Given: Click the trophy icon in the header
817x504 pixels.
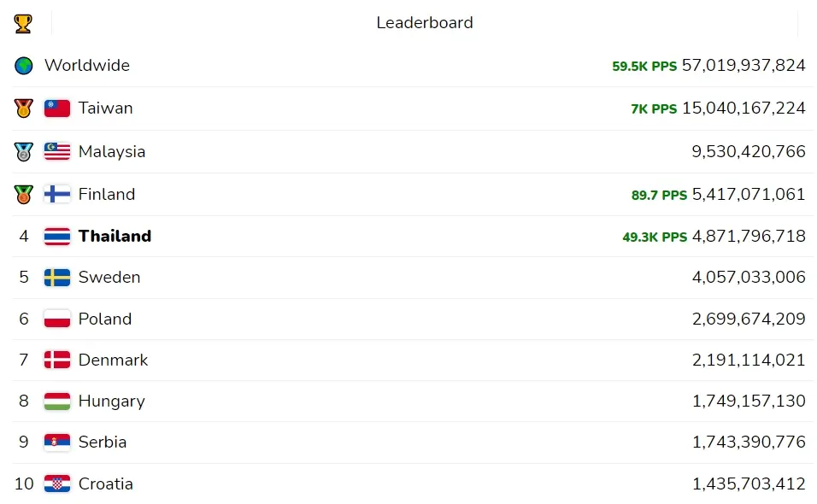Looking at the screenshot, I should [23, 23].
